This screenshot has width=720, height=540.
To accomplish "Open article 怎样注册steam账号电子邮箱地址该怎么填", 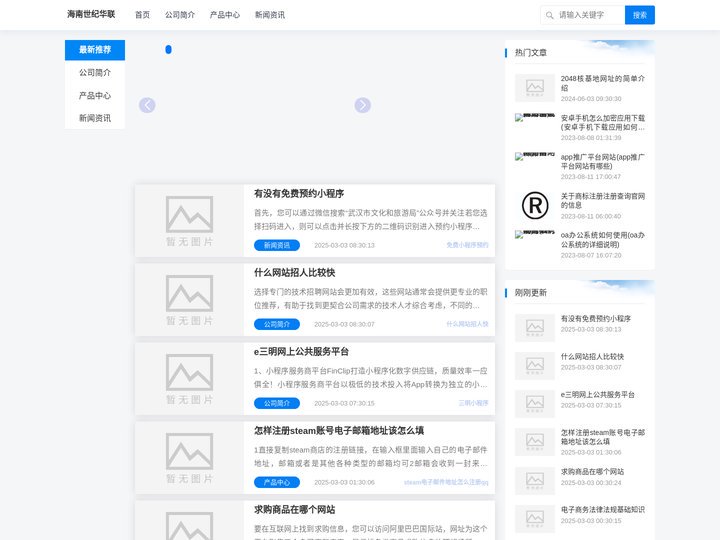I will (339, 431).
